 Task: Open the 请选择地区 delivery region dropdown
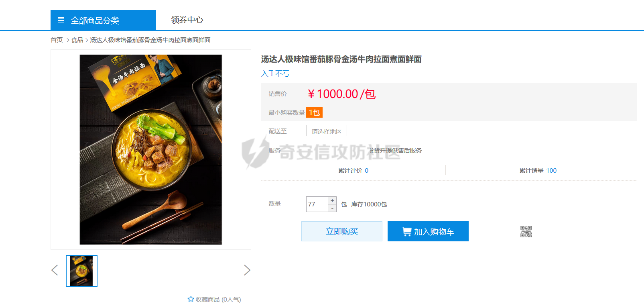click(x=327, y=131)
